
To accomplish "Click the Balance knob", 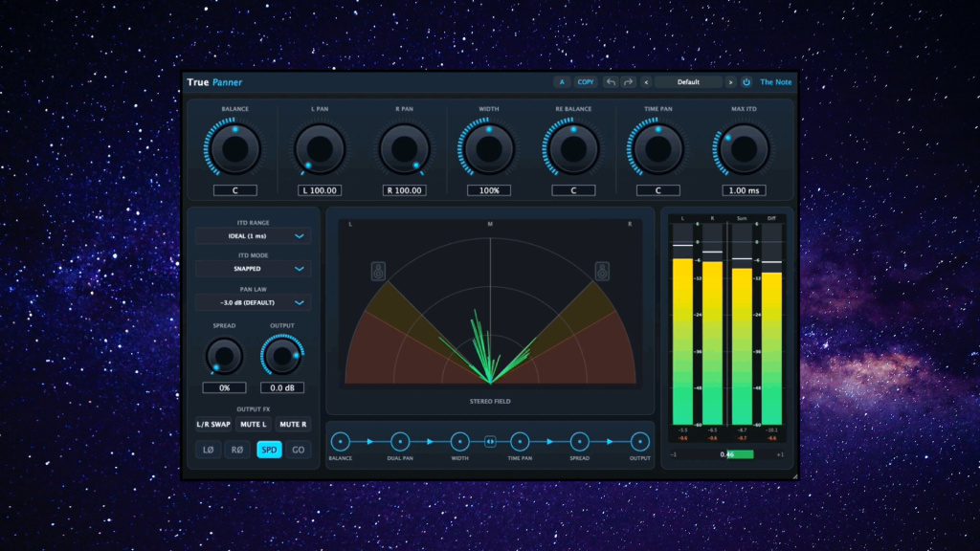I will click(235, 149).
